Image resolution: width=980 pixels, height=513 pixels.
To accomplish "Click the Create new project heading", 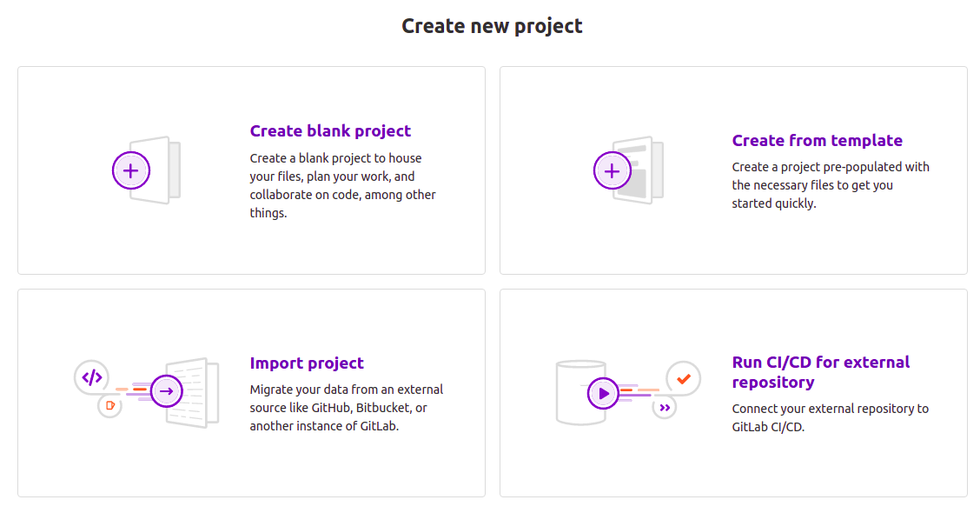I will coord(492,26).
